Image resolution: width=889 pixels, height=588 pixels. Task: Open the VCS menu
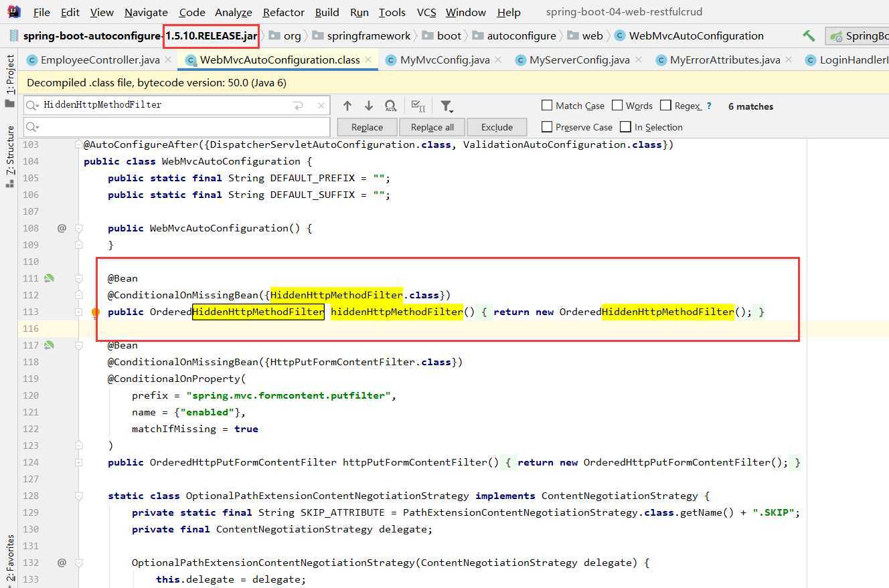[x=426, y=12]
